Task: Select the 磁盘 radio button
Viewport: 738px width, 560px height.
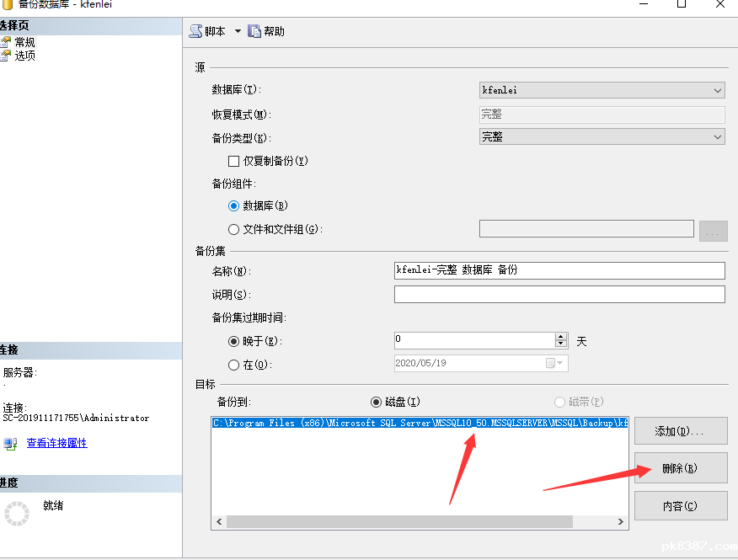Action: pos(377,403)
